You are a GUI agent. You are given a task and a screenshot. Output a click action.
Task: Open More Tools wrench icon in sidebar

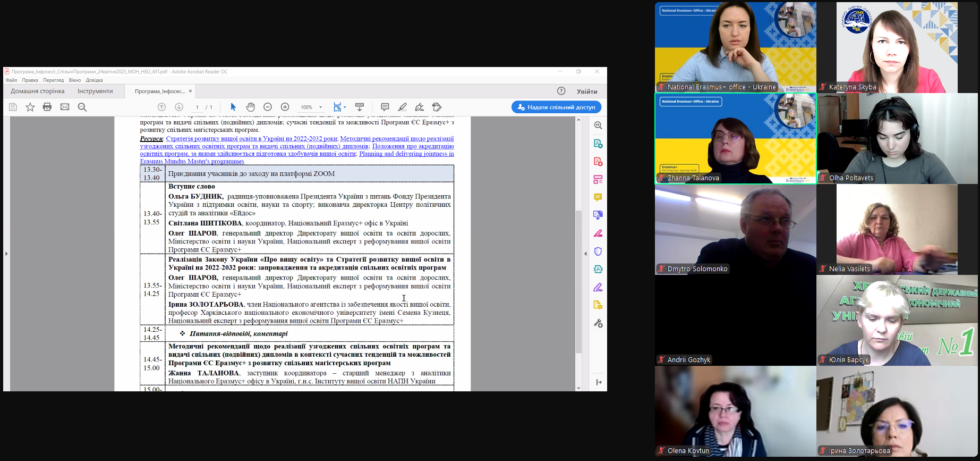point(598,323)
